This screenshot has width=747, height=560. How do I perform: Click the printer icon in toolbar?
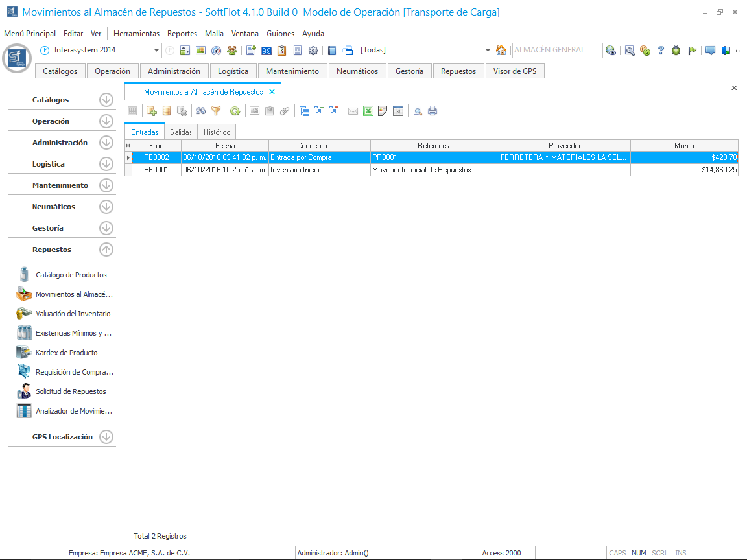(433, 111)
